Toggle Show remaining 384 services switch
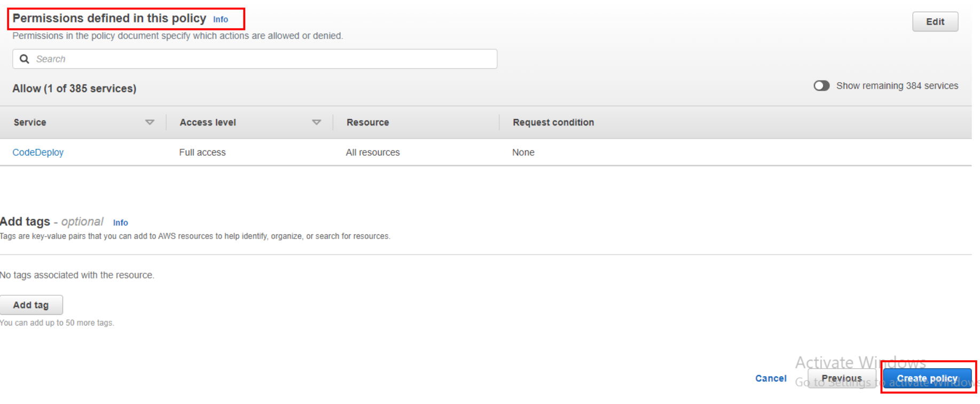 pyautogui.click(x=821, y=86)
